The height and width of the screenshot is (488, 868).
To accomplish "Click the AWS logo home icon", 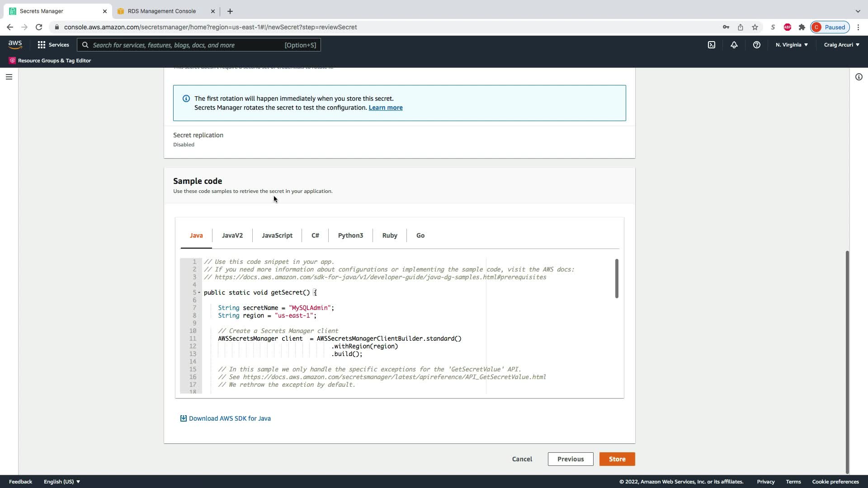I will click(x=15, y=44).
